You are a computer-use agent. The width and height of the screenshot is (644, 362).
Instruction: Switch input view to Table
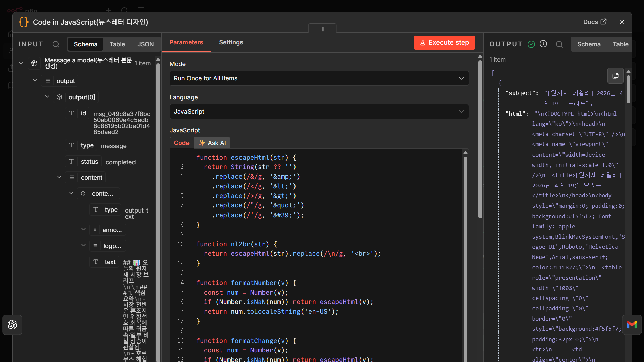tap(117, 44)
